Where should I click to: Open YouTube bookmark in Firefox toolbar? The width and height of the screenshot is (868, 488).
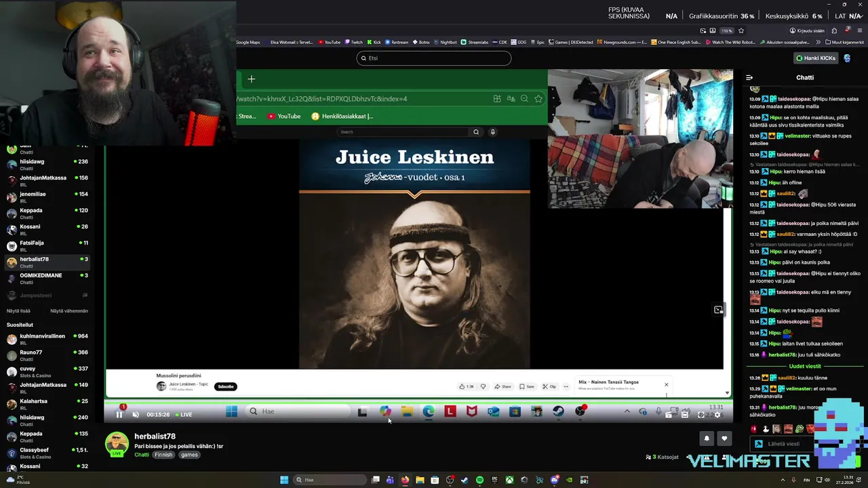point(329,42)
